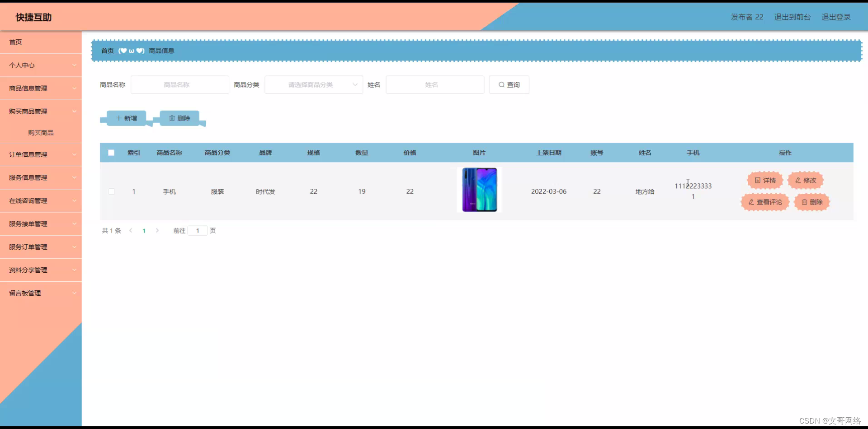Click 退出到前台 in the top bar
868x429 pixels.
click(x=792, y=17)
